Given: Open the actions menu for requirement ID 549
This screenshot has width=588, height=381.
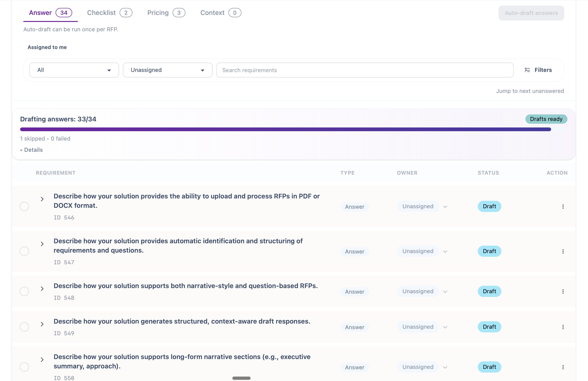Looking at the screenshot, I should pos(563,327).
